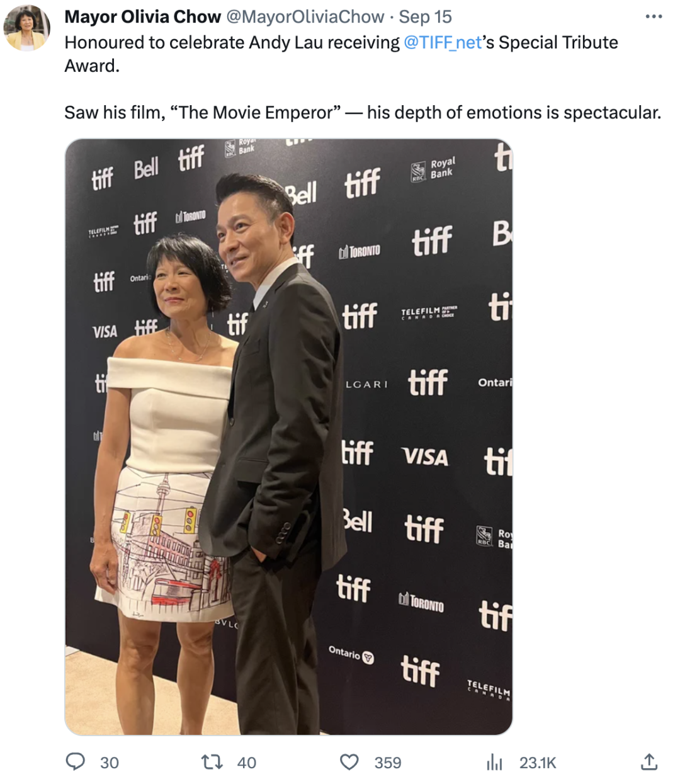Select the tweet text about Special Tribute Award
Screen dimensions: 680x784
(x=341, y=54)
